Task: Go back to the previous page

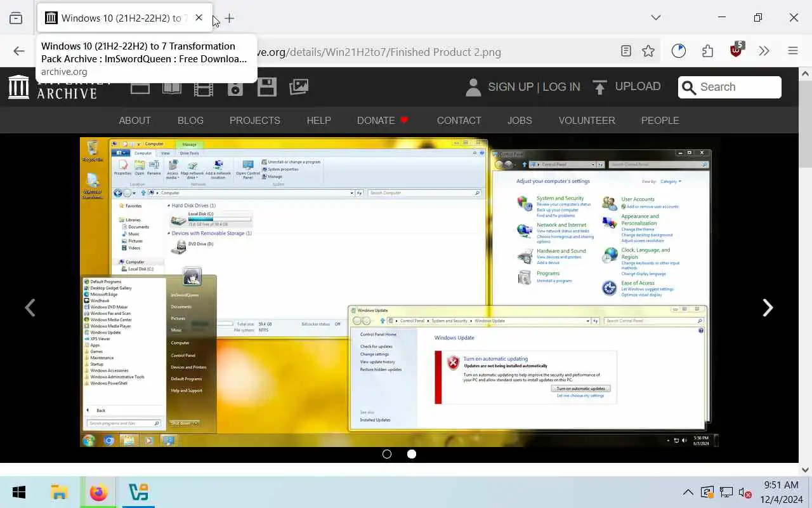Action: click(x=19, y=51)
